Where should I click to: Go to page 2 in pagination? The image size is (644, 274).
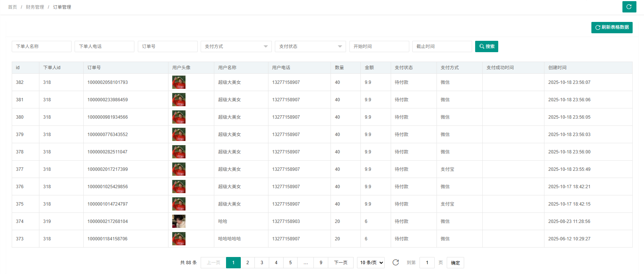(x=248, y=263)
